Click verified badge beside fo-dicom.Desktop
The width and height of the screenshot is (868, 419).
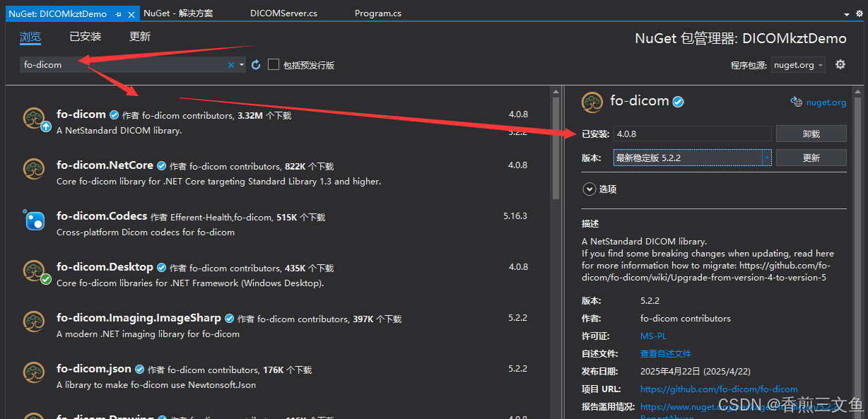tap(161, 267)
